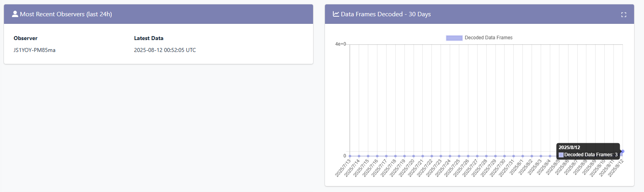Click the 2025/7/27 x-axis date label
The height and width of the screenshot is (192, 644).
(x=470, y=168)
